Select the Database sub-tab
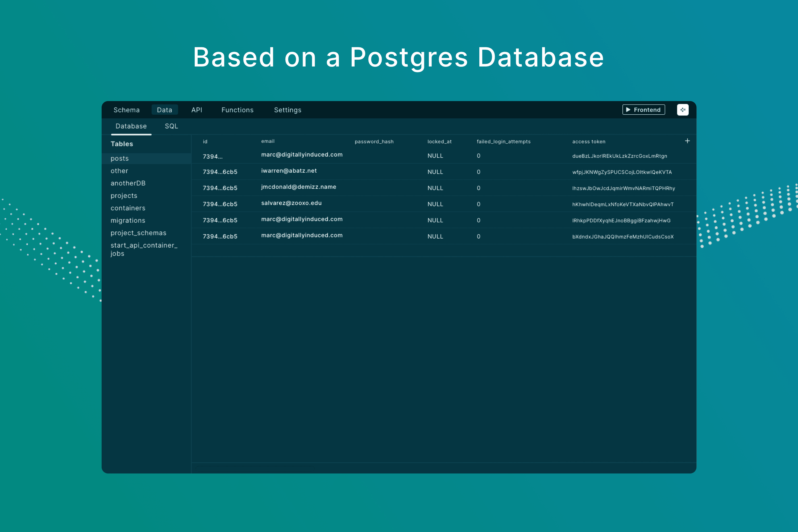Image resolution: width=798 pixels, height=532 pixels. (x=131, y=126)
